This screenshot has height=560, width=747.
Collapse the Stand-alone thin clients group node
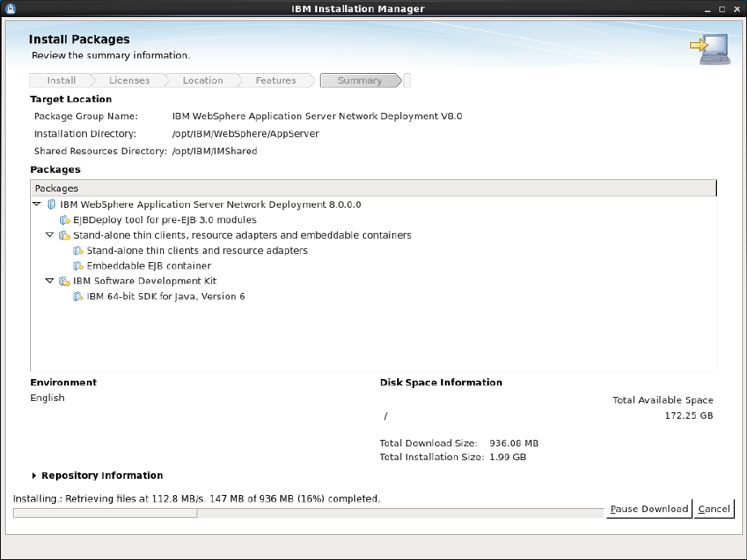50,235
